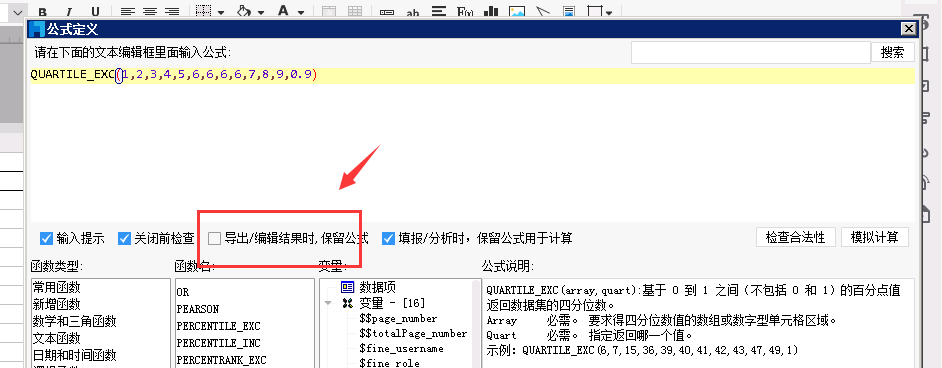Select the OR function name

(183, 292)
